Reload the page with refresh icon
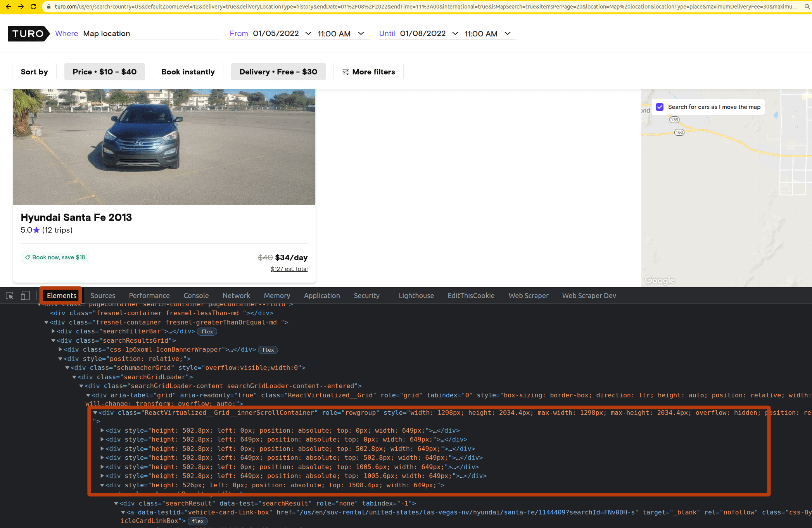This screenshot has height=528, width=812. click(x=33, y=7)
